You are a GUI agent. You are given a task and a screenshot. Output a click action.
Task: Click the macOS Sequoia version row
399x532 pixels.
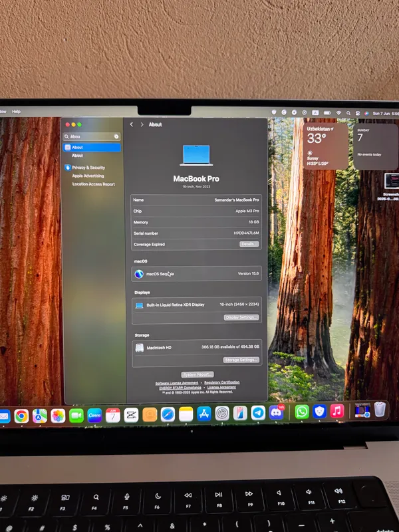pos(196,274)
